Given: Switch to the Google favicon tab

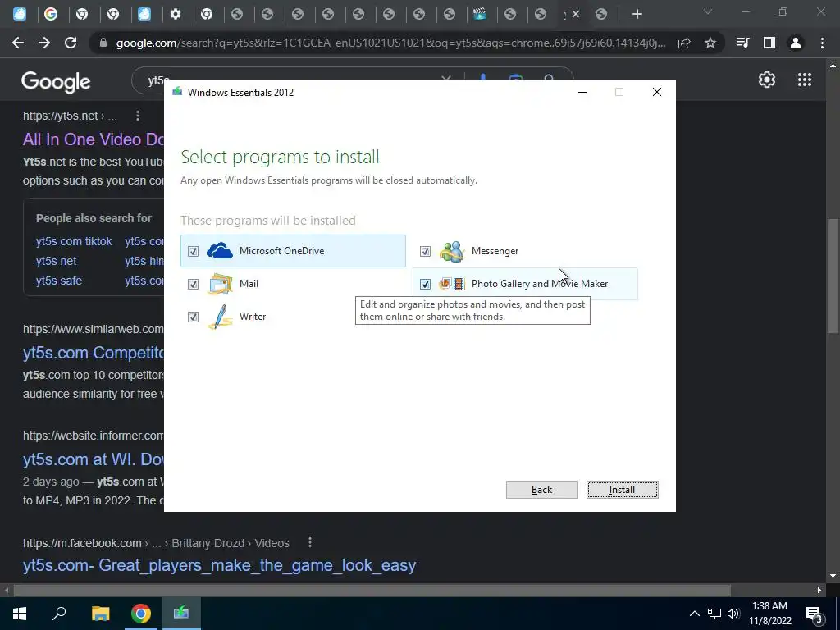Looking at the screenshot, I should (x=51, y=14).
